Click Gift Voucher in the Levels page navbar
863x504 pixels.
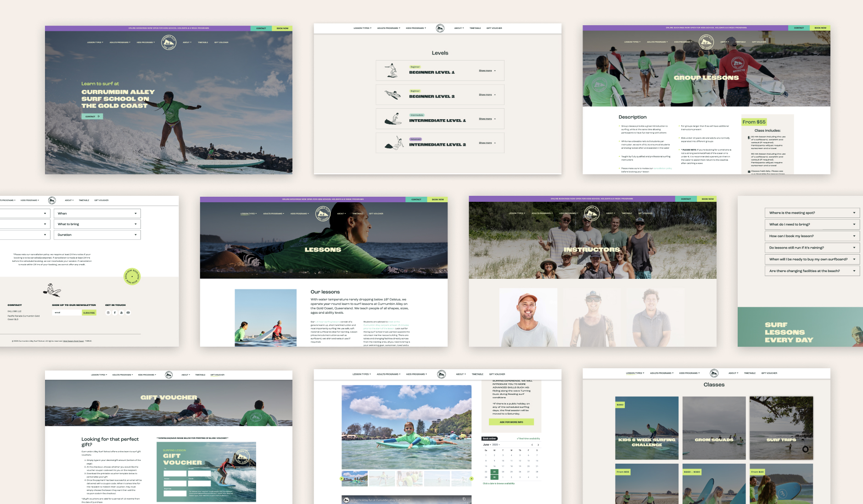(494, 28)
